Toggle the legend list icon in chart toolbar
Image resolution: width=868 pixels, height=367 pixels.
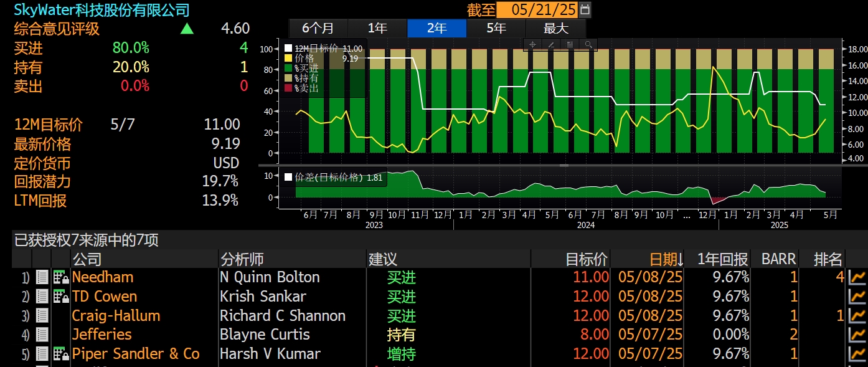[x=570, y=44]
